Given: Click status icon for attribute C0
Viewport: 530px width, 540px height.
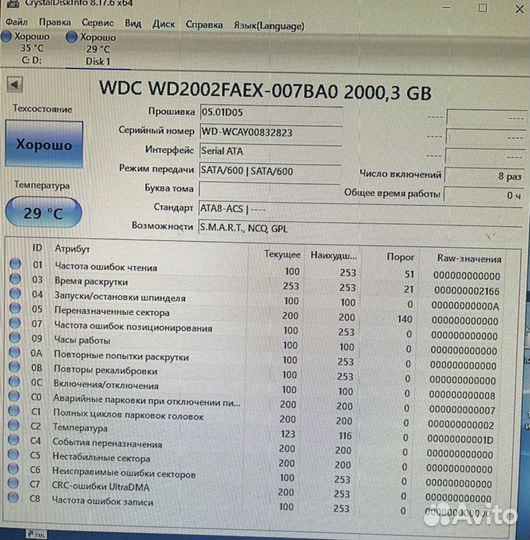Looking at the screenshot, I should (14, 396).
